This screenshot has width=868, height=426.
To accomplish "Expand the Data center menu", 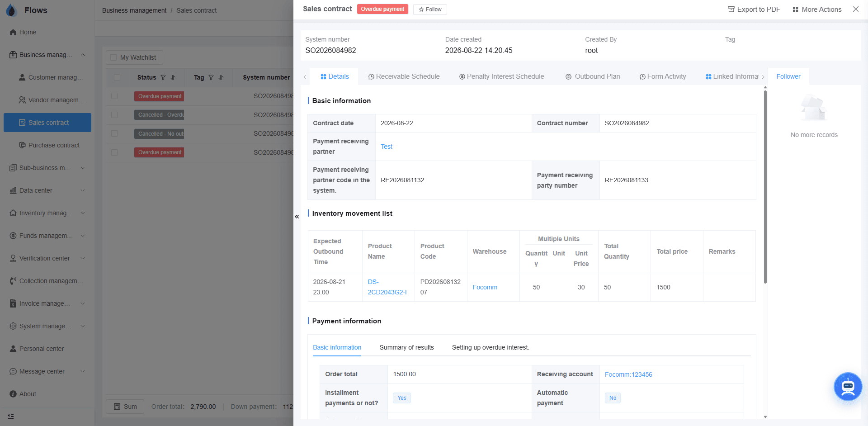I will 83,190.
